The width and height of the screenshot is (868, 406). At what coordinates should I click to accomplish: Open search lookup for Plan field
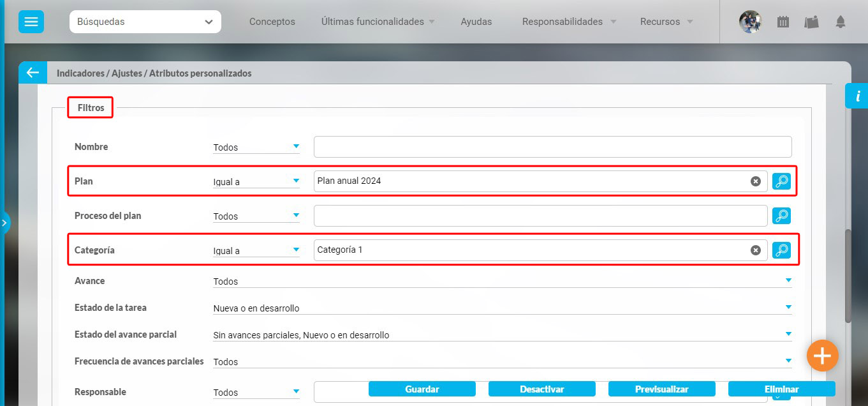pyautogui.click(x=781, y=181)
